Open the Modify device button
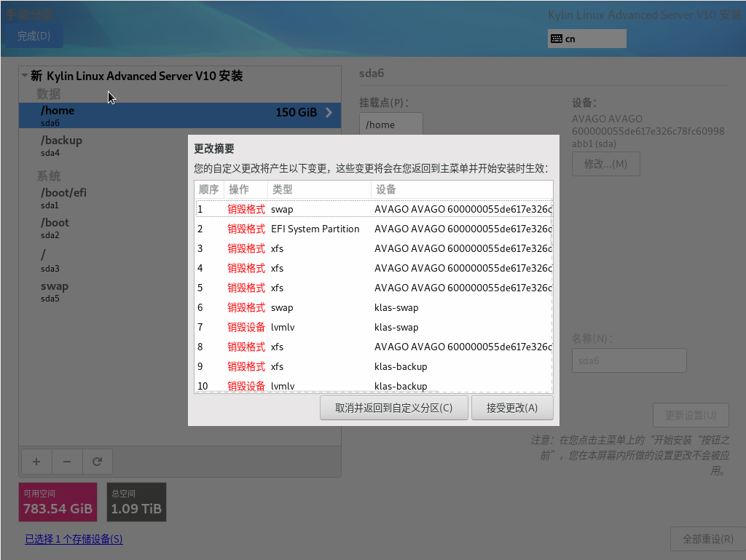This screenshot has width=746, height=560. pyautogui.click(x=605, y=164)
